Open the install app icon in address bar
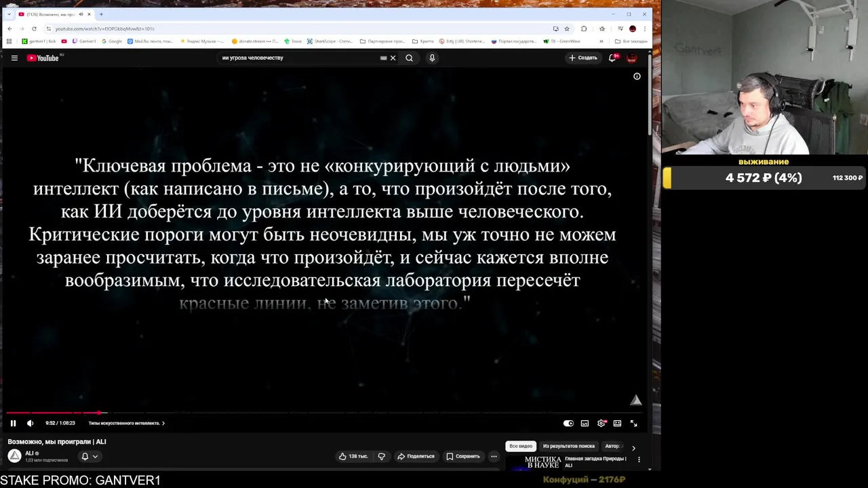The width and height of the screenshot is (868, 488). (555, 28)
